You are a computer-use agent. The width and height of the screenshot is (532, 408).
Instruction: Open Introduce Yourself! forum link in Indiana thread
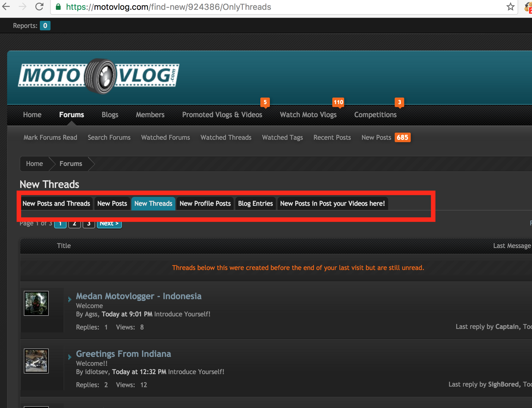tap(196, 372)
